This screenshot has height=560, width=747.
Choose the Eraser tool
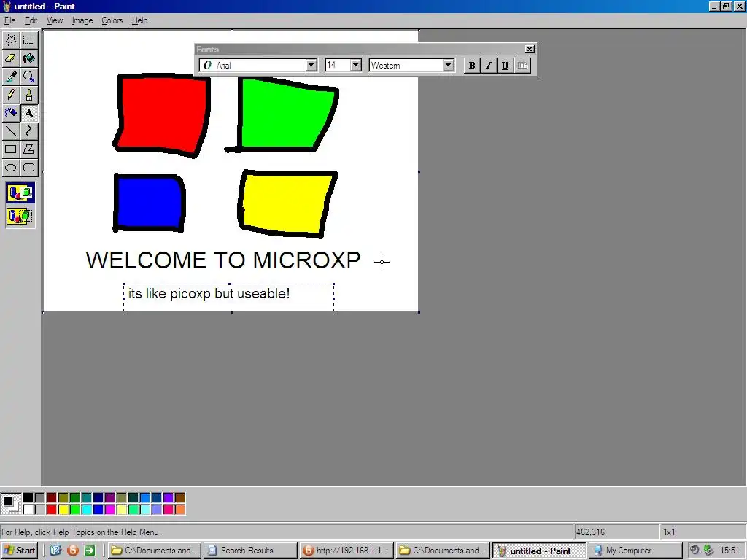(x=11, y=58)
